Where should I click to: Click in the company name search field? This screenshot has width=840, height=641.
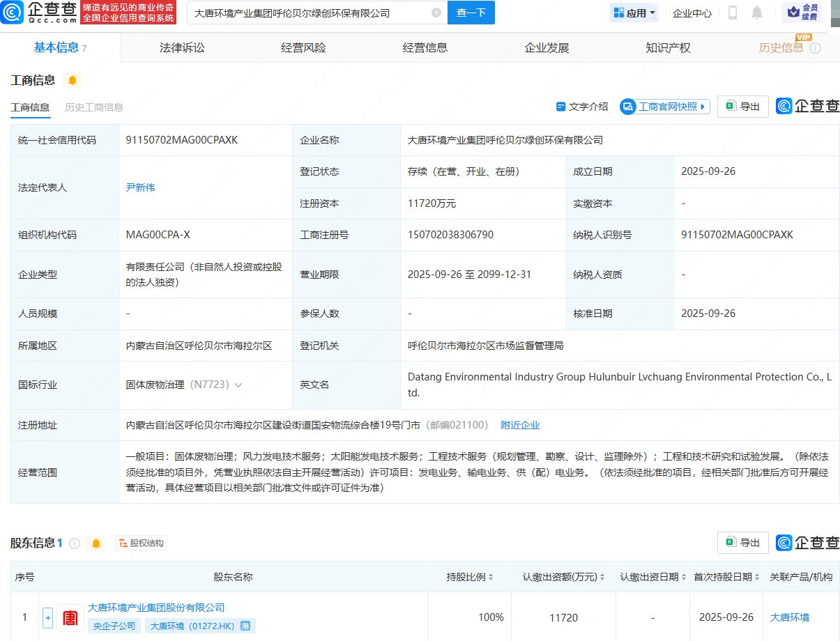tap(307, 13)
